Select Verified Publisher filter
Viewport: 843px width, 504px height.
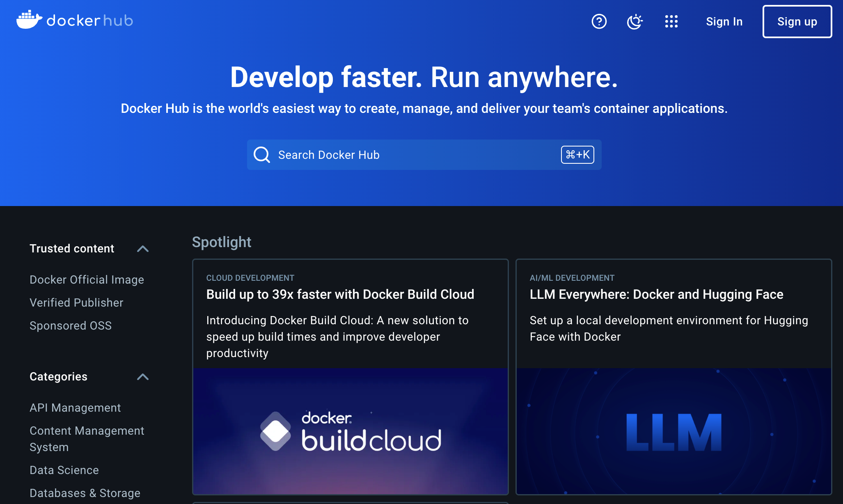(x=76, y=302)
